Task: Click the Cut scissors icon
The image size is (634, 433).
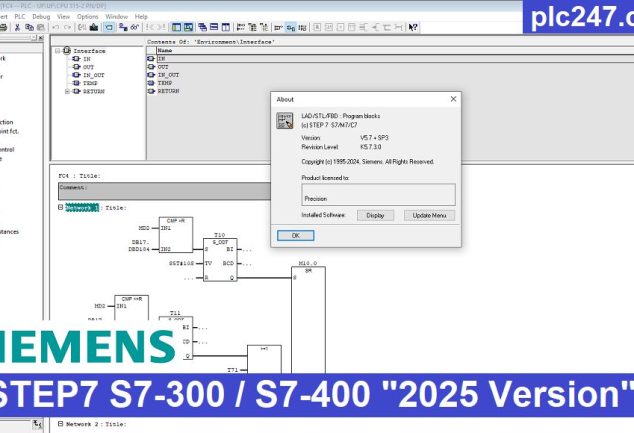Action: [x=17, y=27]
